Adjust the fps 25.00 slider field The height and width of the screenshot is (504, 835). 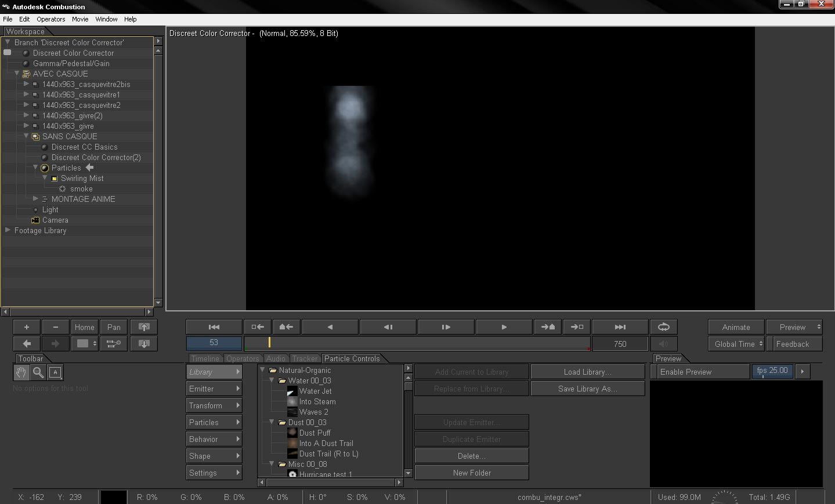click(772, 371)
